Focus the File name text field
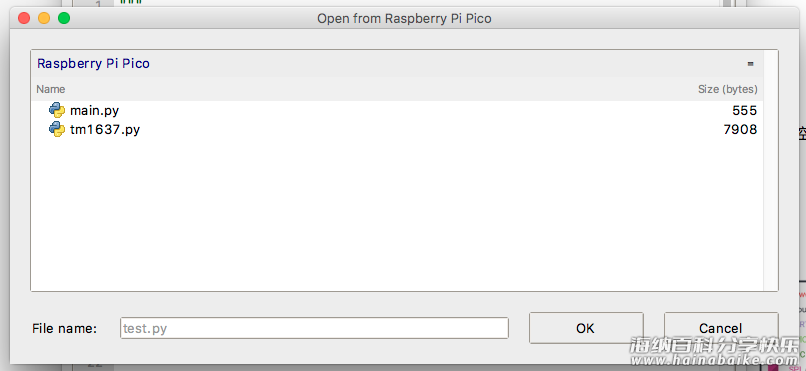 (314, 328)
